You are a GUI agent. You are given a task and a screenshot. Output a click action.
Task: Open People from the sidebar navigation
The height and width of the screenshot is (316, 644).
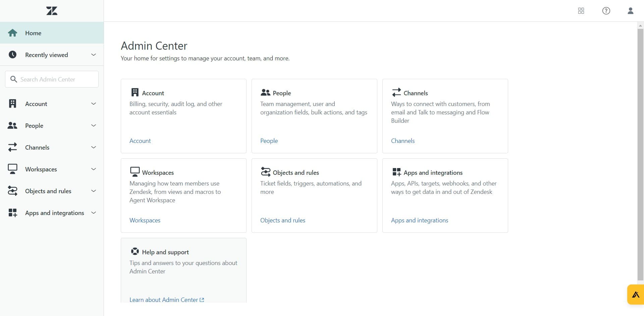click(35, 125)
